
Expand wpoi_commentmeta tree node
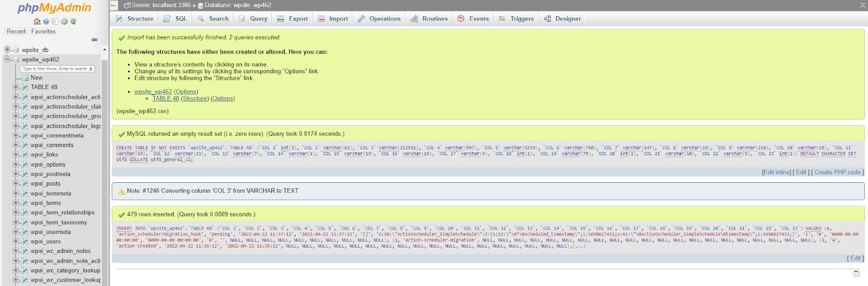(16, 135)
